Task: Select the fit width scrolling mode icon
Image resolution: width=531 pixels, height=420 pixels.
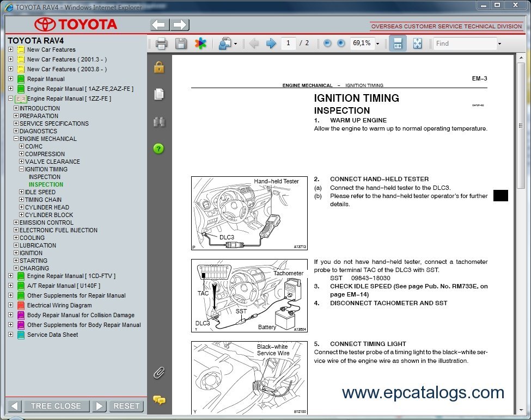Action: (x=398, y=44)
